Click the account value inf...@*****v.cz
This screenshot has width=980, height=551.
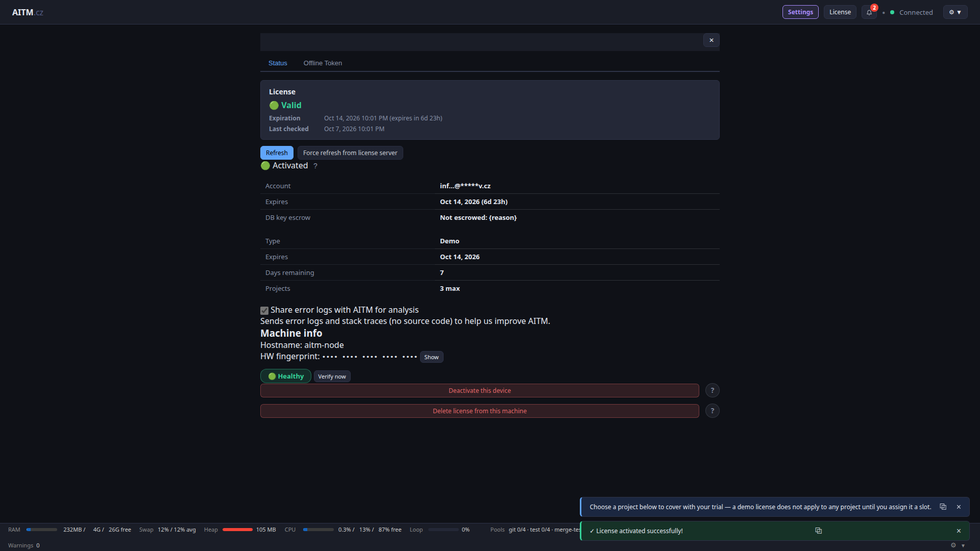point(465,186)
